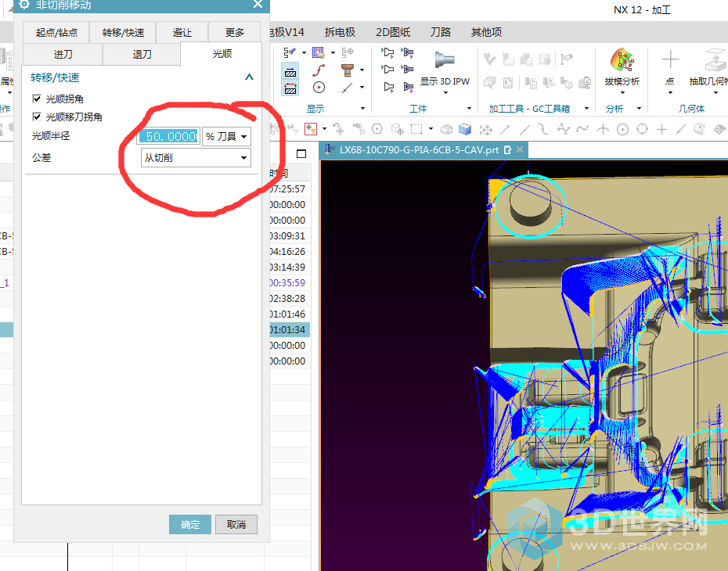Enable the 光顺拐角 checkbox
The width and height of the screenshot is (728, 571).
(x=37, y=99)
